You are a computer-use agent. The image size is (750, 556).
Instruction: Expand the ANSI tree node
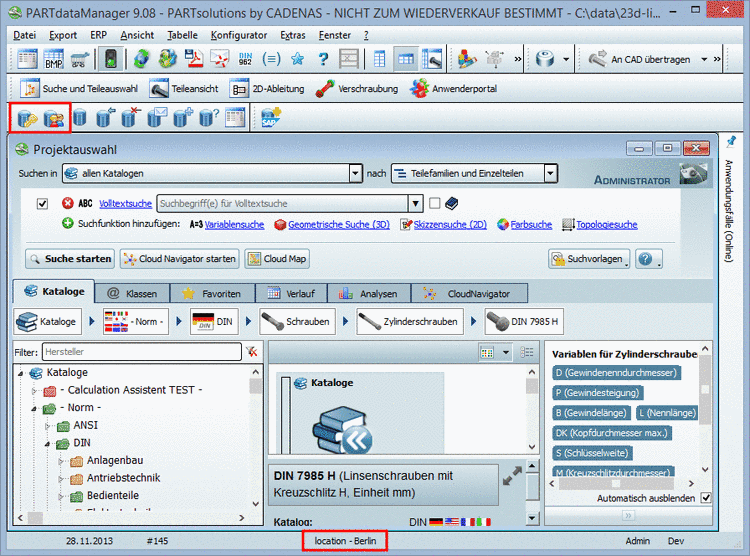(47, 426)
